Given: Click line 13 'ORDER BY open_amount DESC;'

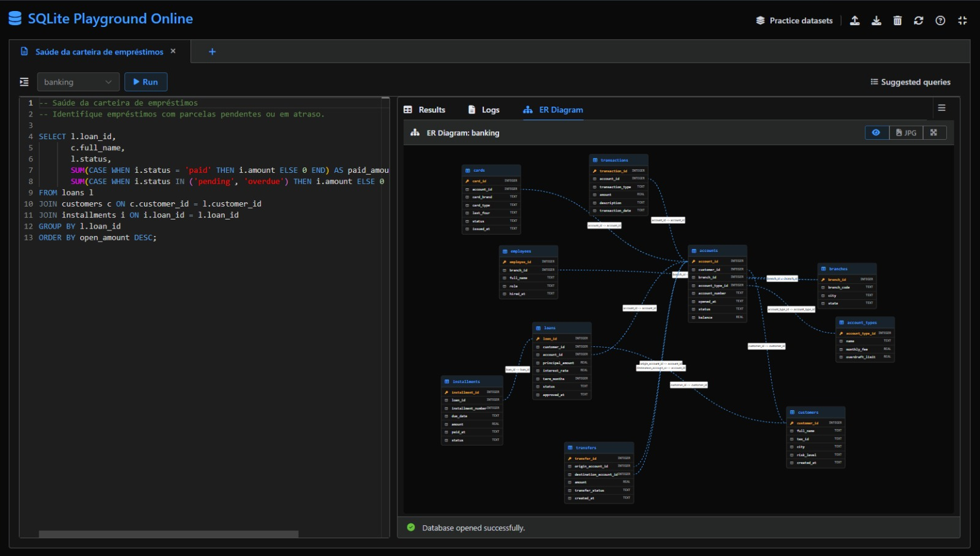Looking at the screenshot, I should click(x=98, y=237).
